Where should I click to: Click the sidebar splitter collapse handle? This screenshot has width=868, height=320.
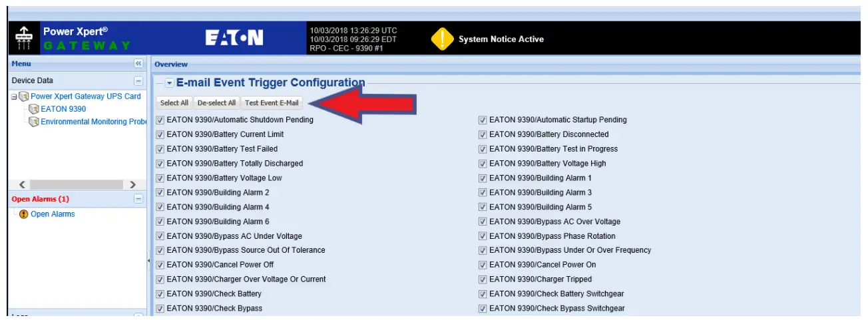148,261
